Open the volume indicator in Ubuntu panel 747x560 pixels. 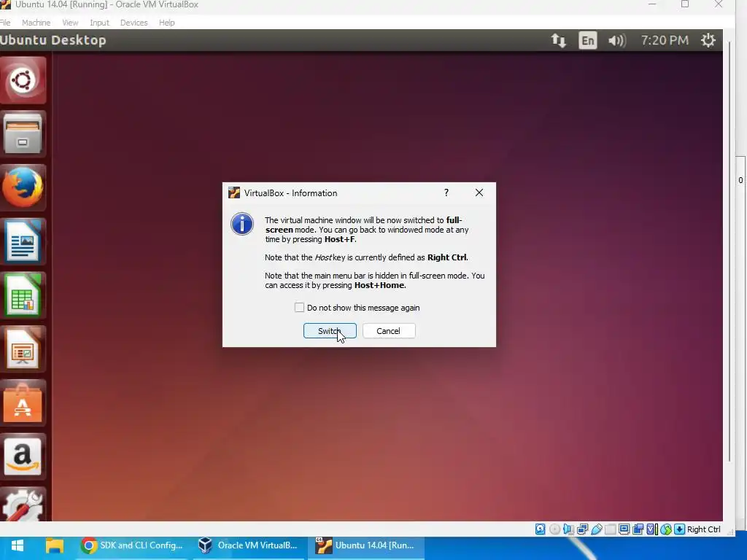(617, 41)
